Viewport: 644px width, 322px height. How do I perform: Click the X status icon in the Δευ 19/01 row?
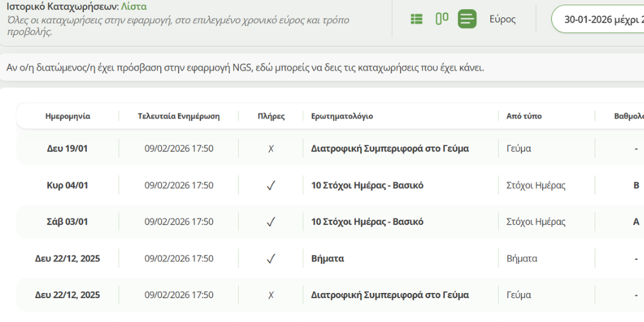(271, 149)
